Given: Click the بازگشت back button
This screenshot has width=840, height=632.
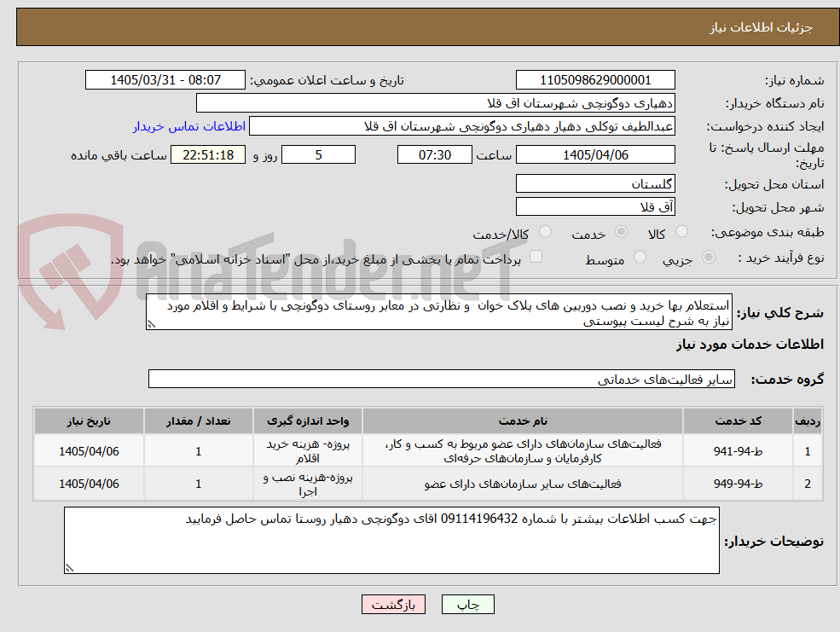Looking at the screenshot, I should pyautogui.click(x=393, y=604).
